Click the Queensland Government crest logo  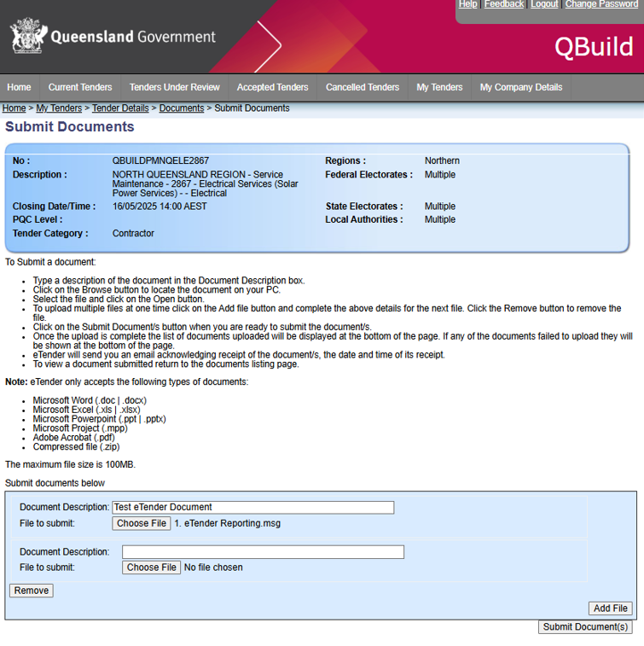28,36
